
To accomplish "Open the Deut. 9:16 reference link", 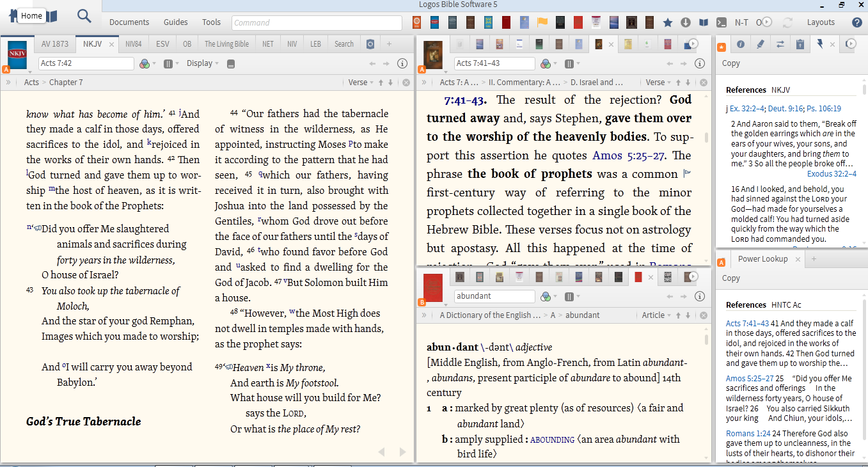I will point(784,109).
